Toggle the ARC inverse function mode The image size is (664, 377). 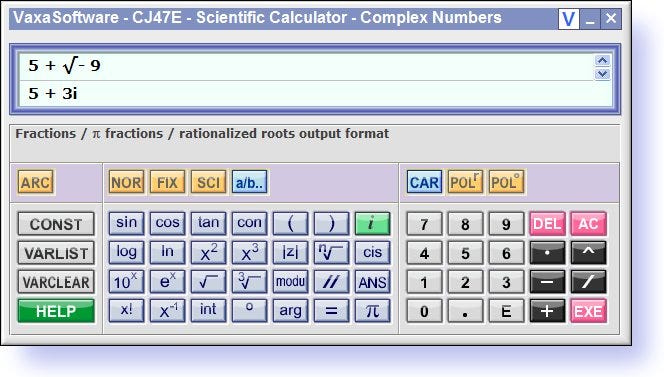click(x=36, y=182)
